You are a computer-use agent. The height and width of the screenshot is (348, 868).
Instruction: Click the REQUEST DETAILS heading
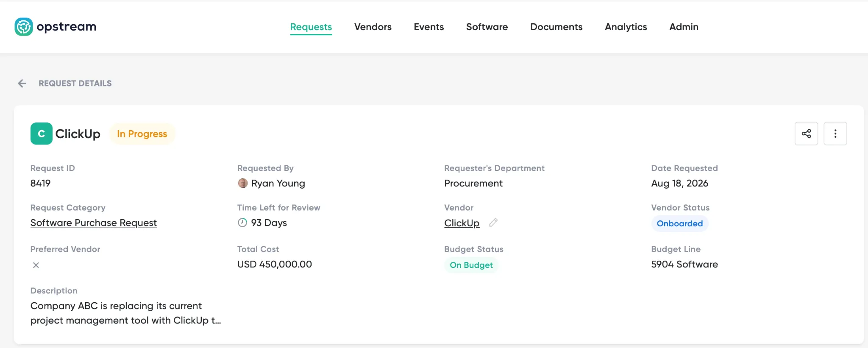(75, 84)
